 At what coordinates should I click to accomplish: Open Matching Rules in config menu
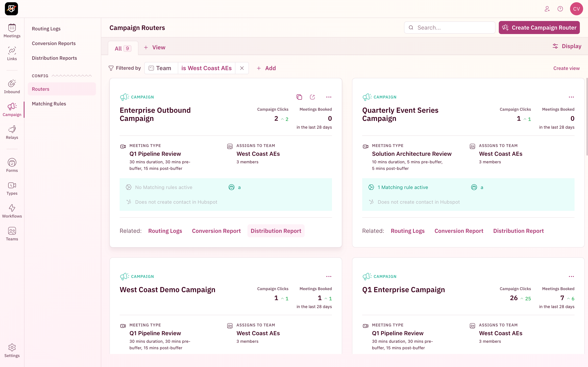(49, 104)
